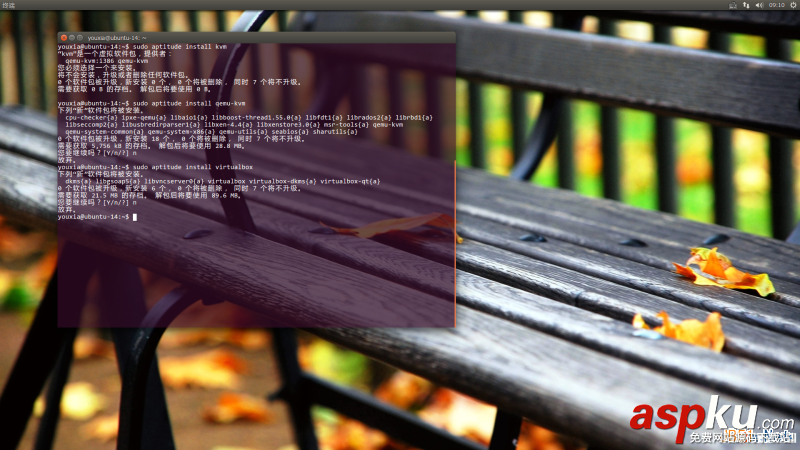Close the terminal window
Screen dimensions: 800x450
64,38
